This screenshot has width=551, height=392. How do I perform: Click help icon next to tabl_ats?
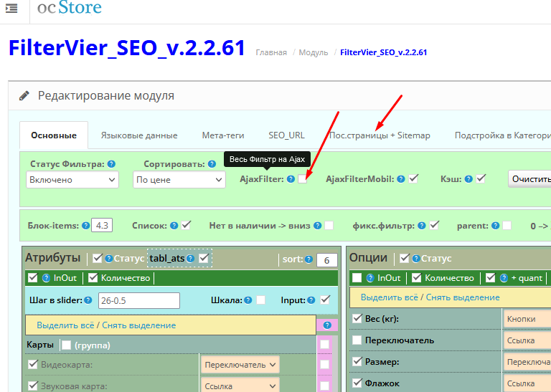[190, 259]
